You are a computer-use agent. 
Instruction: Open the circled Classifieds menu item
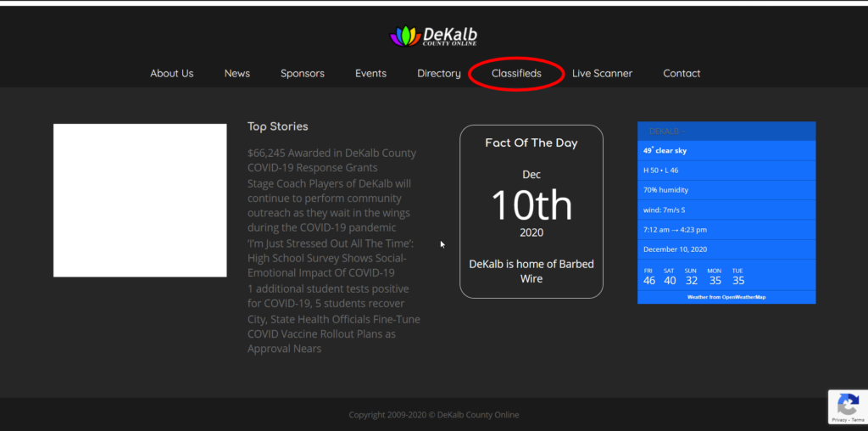pyautogui.click(x=516, y=74)
